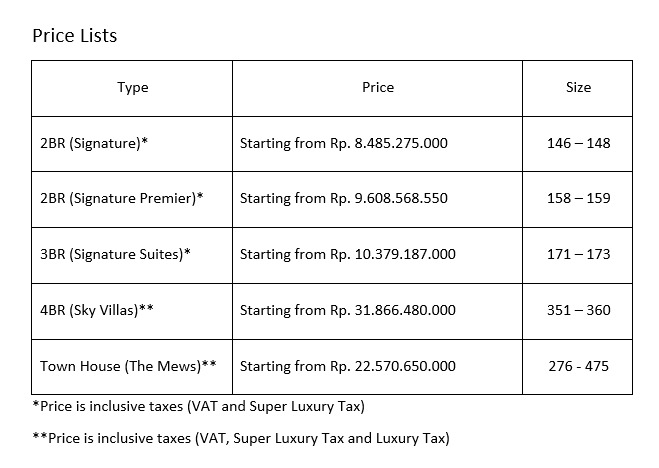Click the price Rp. 10.379.187.000
Viewport: 659px width, 468px height.
point(393,254)
